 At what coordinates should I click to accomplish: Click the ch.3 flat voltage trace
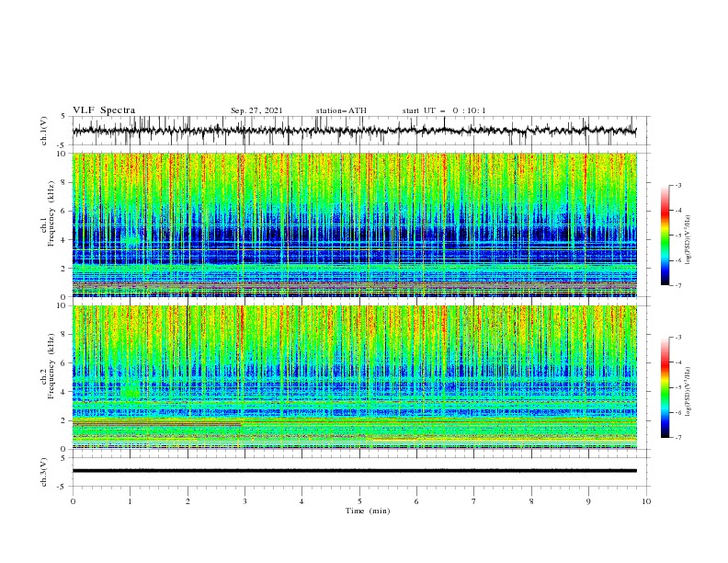[354, 471]
